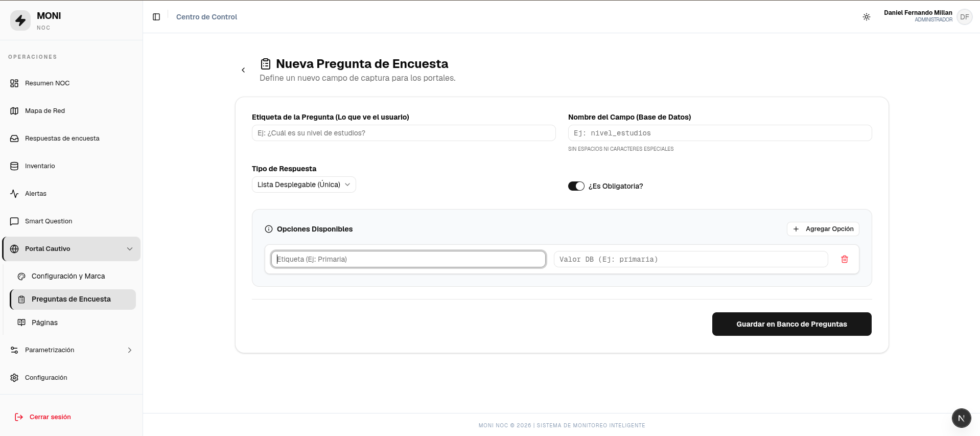Click the Respuestas de encuesta inbox icon
Image resolution: width=980 pixels, height=436 pixels.
coord(14,139)
